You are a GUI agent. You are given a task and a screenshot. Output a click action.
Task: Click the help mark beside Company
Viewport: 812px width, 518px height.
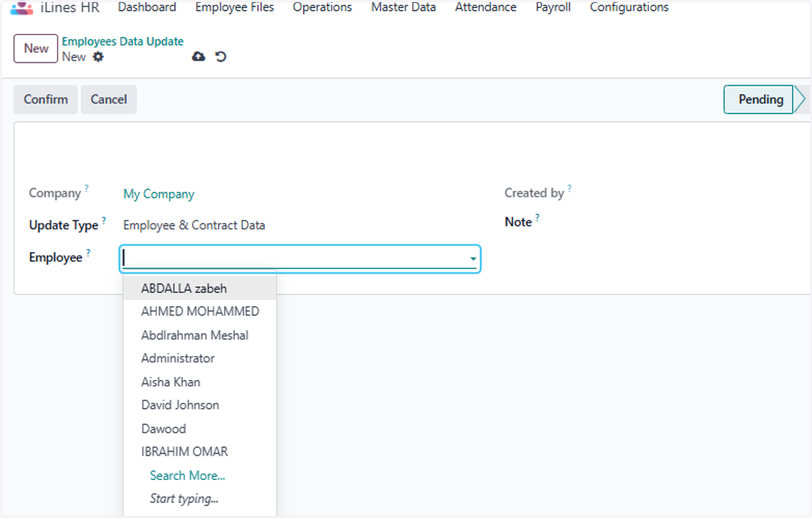[x=87, y=189]
